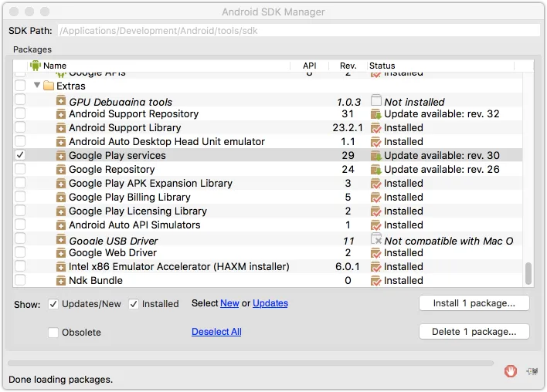547x392 pixels.
Task: Click revision value 23.2.1
Action: point(348,128)
